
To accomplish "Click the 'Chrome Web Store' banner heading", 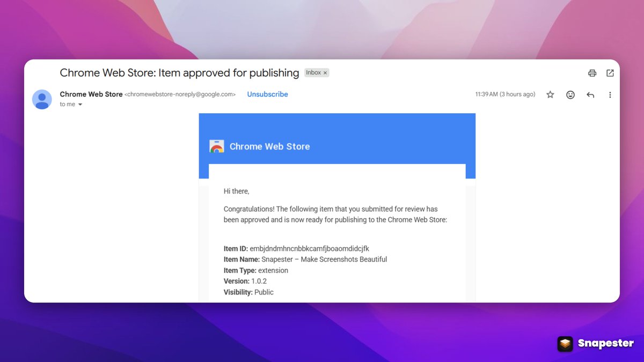I will (x=269, y=146).
